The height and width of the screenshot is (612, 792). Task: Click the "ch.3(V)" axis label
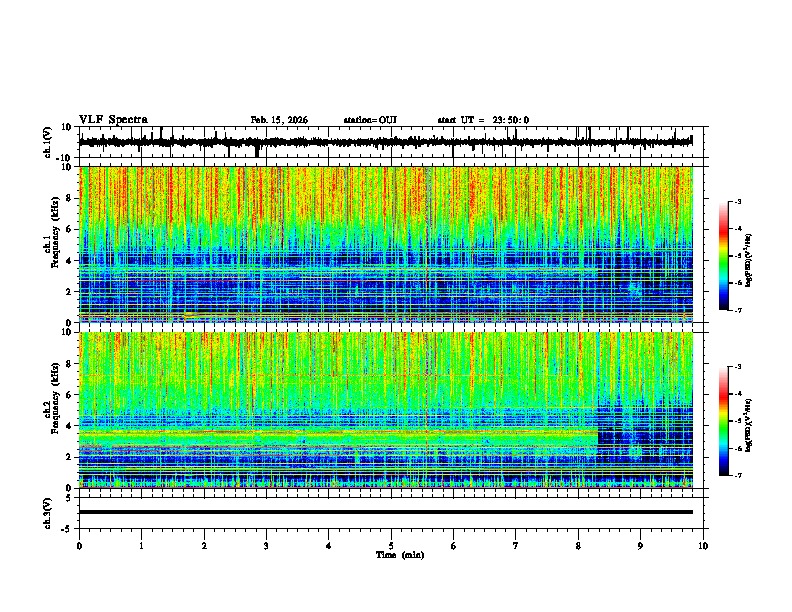click(48, 513)
